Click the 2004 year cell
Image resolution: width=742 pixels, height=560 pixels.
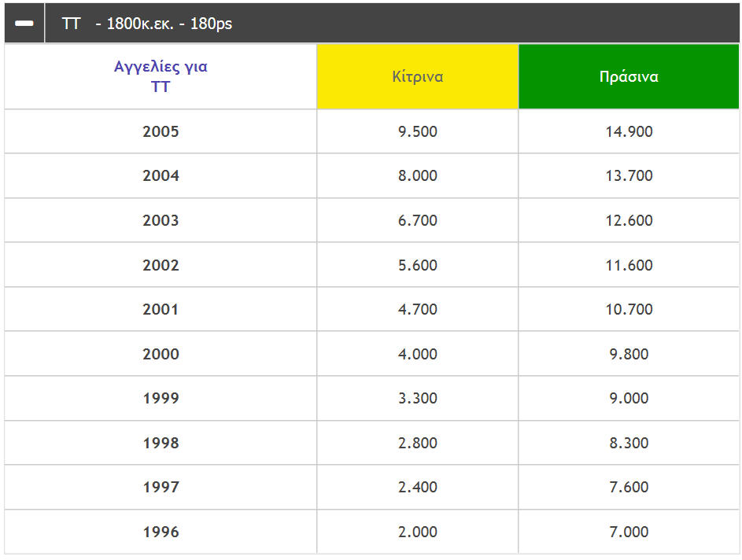161,176
